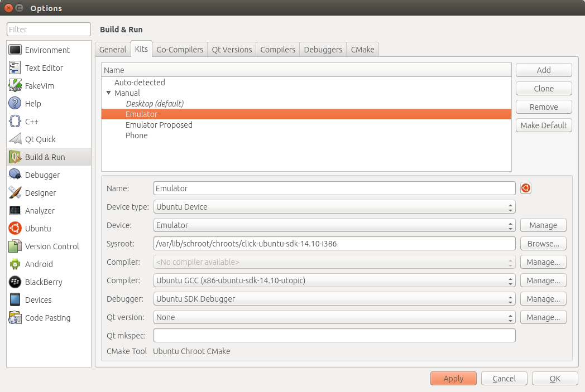Collapse the Manual kits tree group
Image resolution: width=585 pixels, height=392 pixels.
coord(109,93)
